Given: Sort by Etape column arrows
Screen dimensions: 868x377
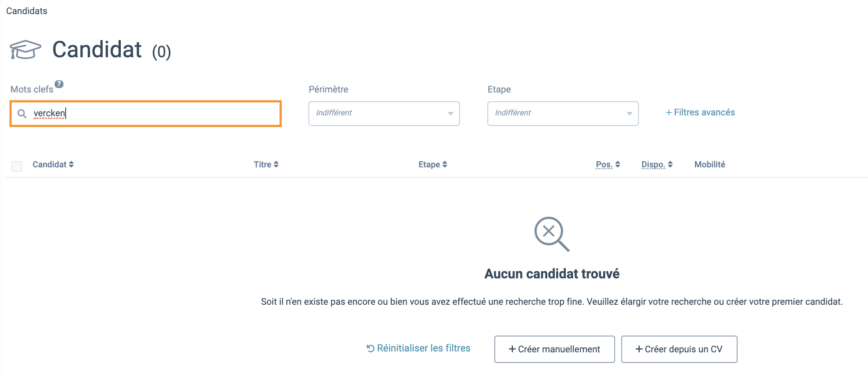Looking at the screenshot, I should [445, 164].
